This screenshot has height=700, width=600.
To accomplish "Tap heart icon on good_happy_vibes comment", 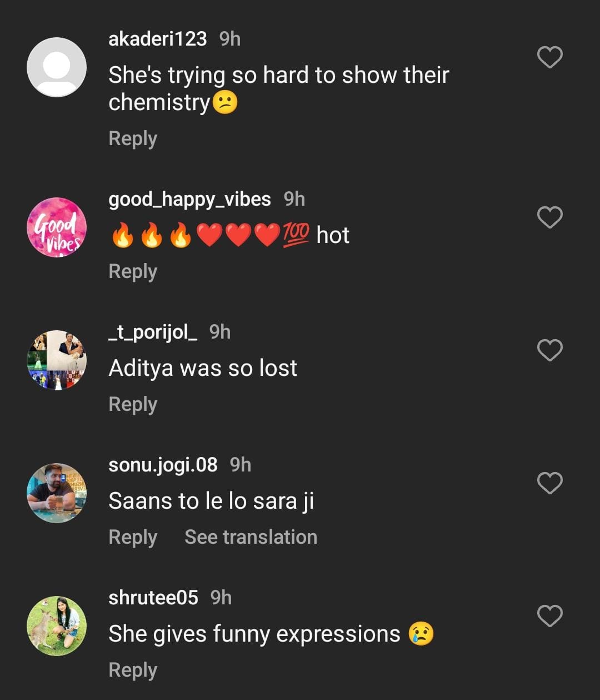I will (x=550, y=217).
